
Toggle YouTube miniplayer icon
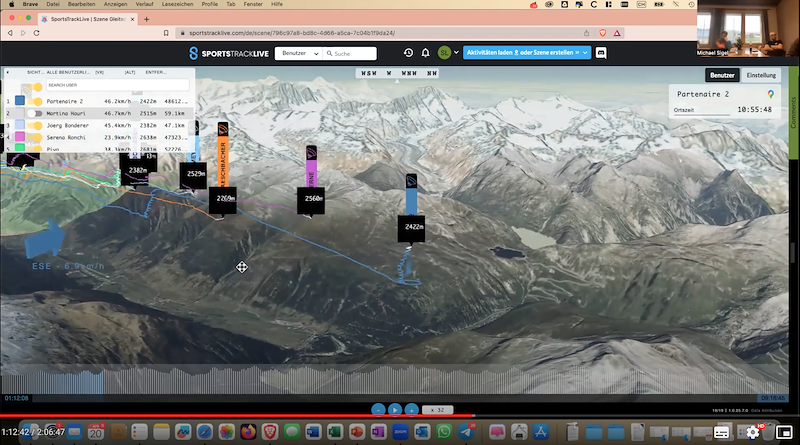tap(784, 433)
